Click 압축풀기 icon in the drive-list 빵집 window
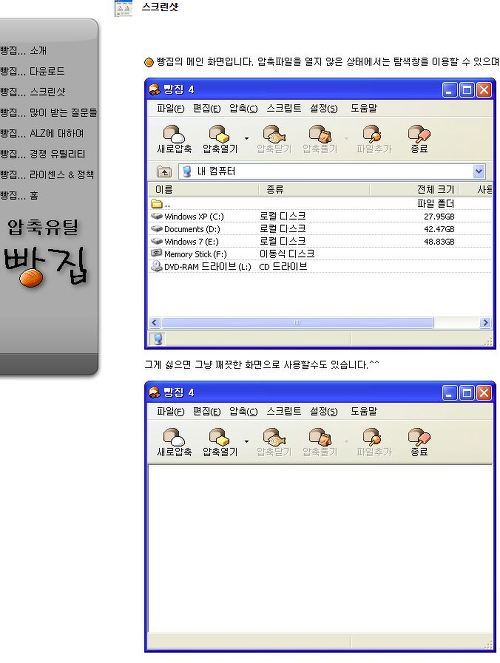Viewport: 500px width, 663px height. point(320,134)
